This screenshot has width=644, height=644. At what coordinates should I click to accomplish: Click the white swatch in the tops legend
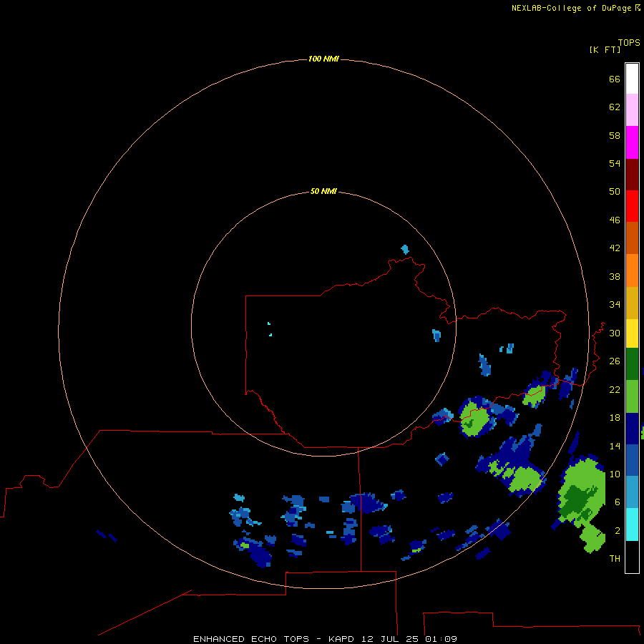(632, 79)
